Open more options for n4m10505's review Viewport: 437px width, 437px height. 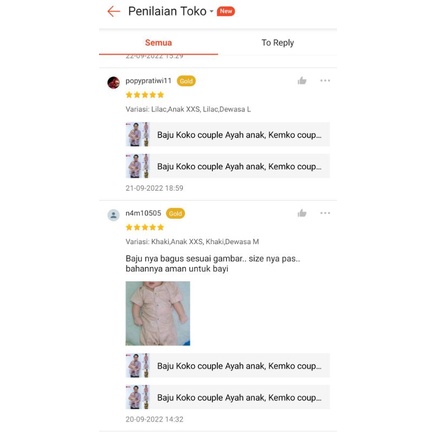[325, 213]
